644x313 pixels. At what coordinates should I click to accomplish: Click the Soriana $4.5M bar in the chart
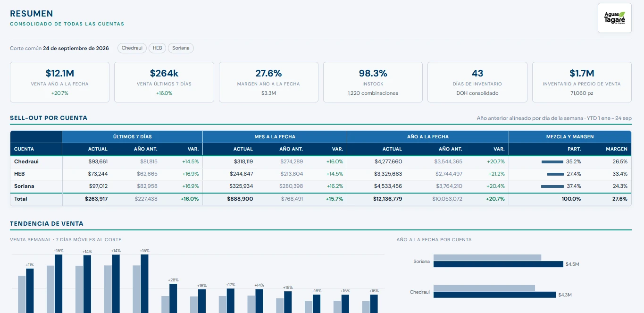tap(498, 264)
